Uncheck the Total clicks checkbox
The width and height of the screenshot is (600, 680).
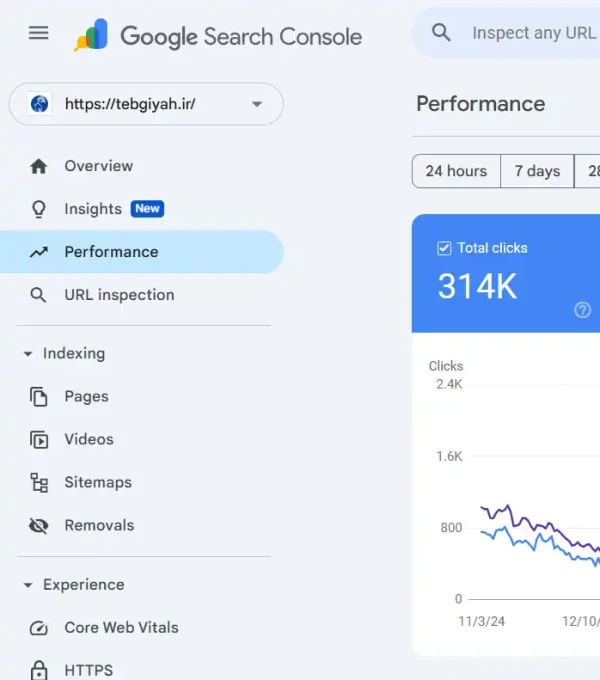(445, 248)
